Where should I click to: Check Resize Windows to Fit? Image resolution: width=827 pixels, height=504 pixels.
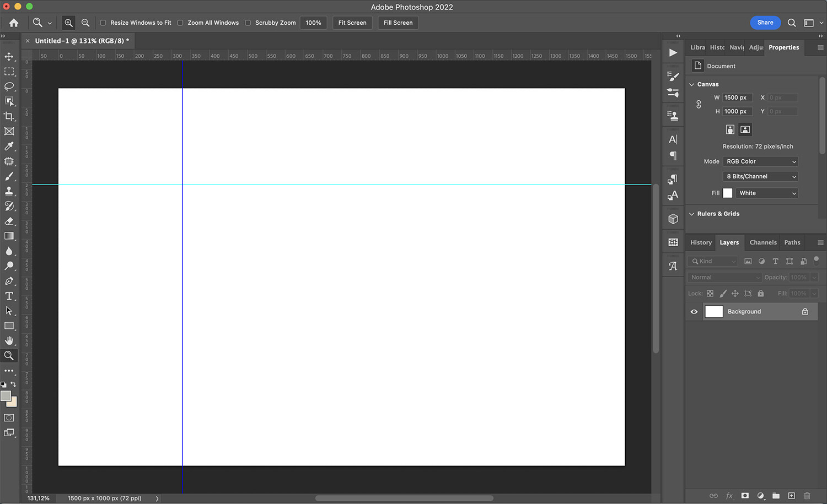[x=103, y=23]
